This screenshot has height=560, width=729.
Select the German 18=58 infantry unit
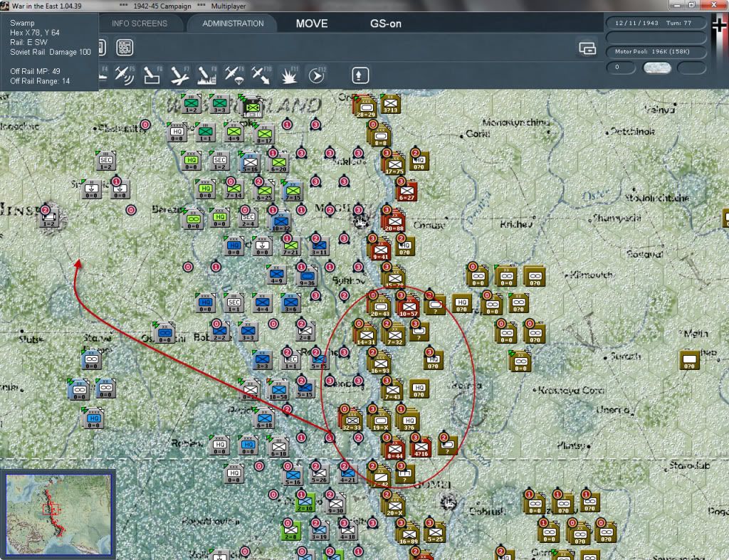278,389
